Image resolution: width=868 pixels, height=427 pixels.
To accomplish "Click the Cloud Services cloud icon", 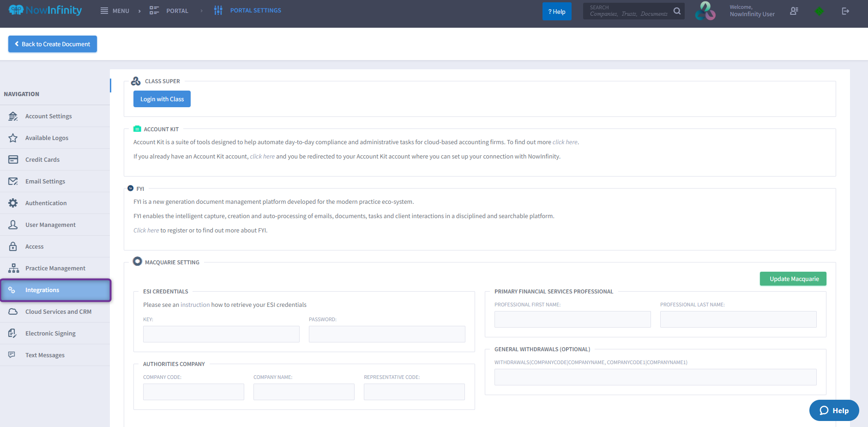I will (x=13, y=311).
